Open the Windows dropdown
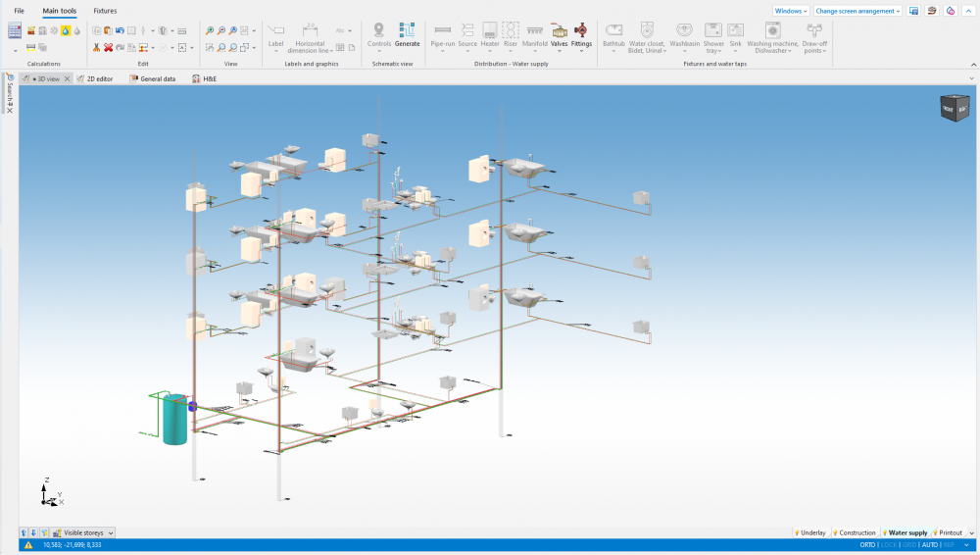 [x=790, y=11]
